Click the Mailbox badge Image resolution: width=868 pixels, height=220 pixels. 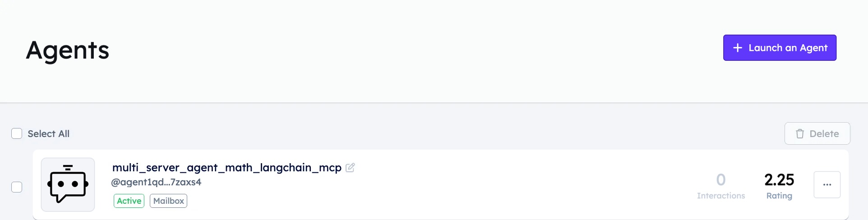click(169, 201)
